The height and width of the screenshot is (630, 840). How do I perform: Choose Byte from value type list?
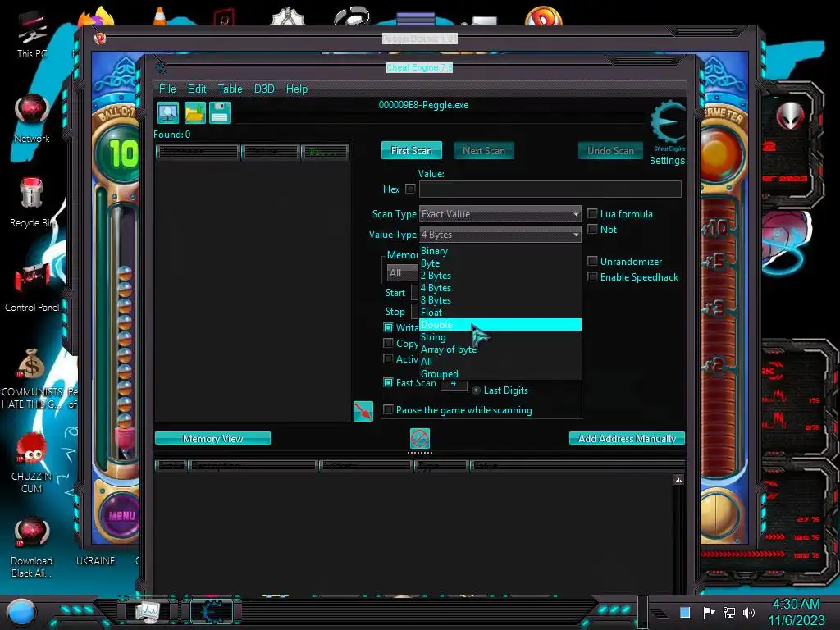(500, 263)
